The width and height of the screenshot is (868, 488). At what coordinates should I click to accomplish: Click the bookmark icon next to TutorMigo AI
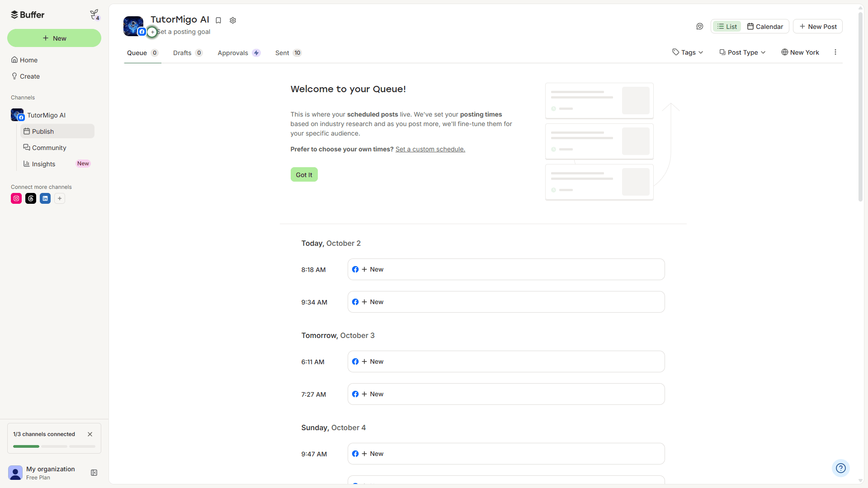click(218, 20)
